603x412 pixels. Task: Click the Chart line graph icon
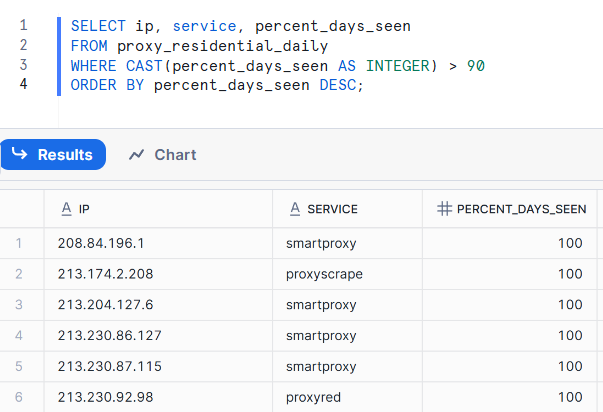coord(137,155)
